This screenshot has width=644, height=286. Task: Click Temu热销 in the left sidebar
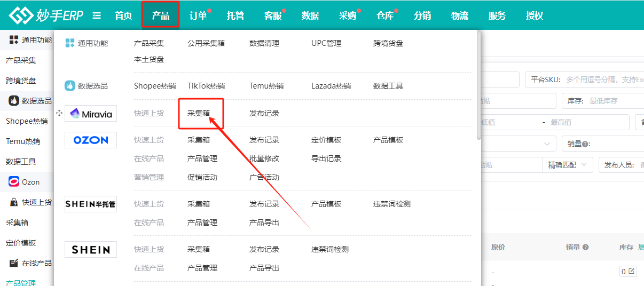pos(23,141)
